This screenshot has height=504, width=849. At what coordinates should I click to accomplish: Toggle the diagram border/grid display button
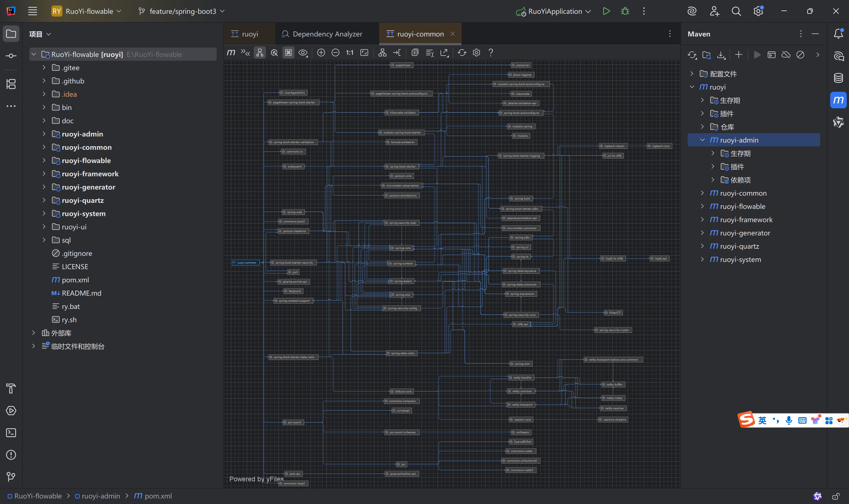tap(288, 53)
